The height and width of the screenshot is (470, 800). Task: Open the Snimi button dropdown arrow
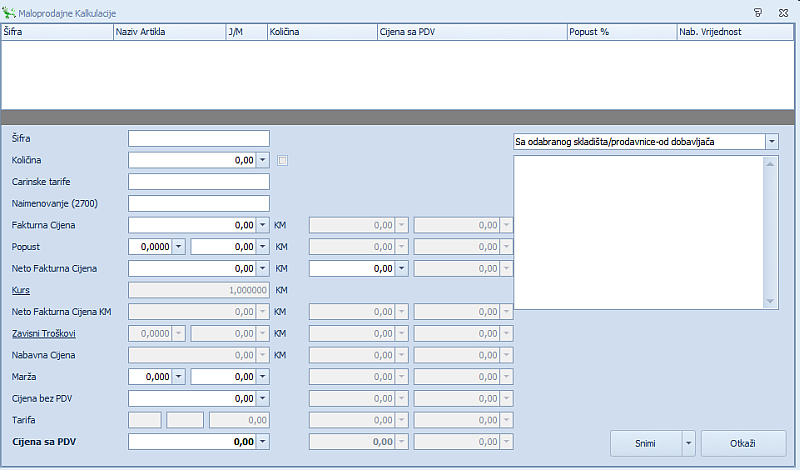tap(688, 443)
